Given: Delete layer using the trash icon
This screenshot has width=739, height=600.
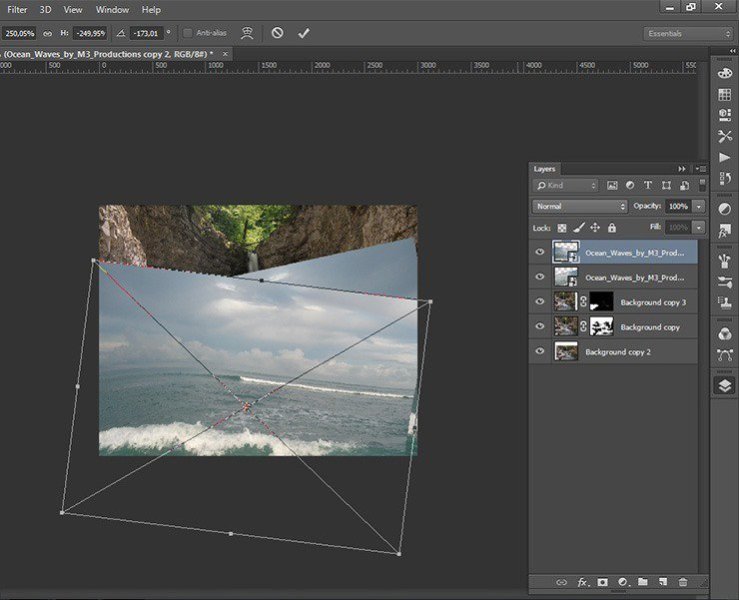Looking at the screenshot, I should [x=683, y=581].
